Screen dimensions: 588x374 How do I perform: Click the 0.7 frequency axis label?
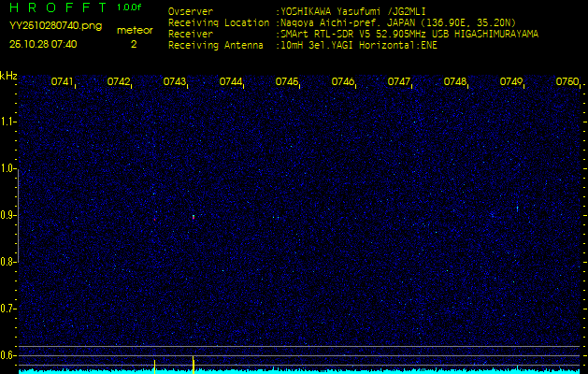click(x=8, y=309)
